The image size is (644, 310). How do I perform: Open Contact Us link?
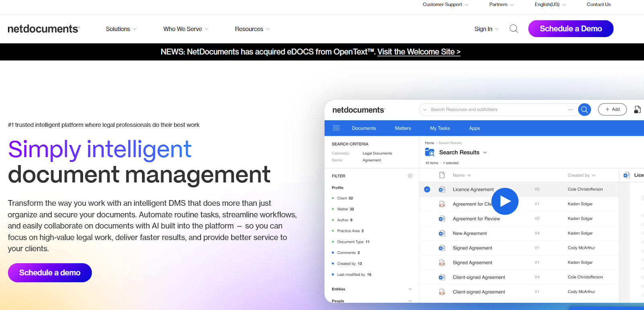click(x=599, y=4)
